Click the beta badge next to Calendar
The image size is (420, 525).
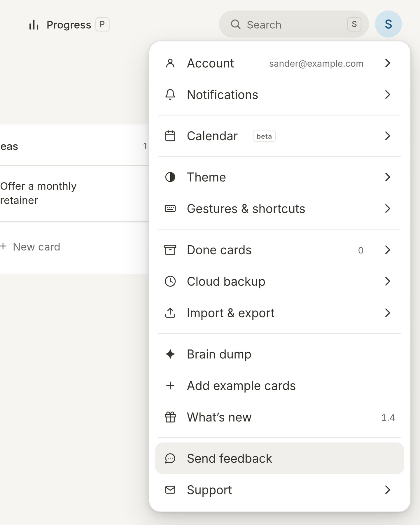tap(264, 136)
